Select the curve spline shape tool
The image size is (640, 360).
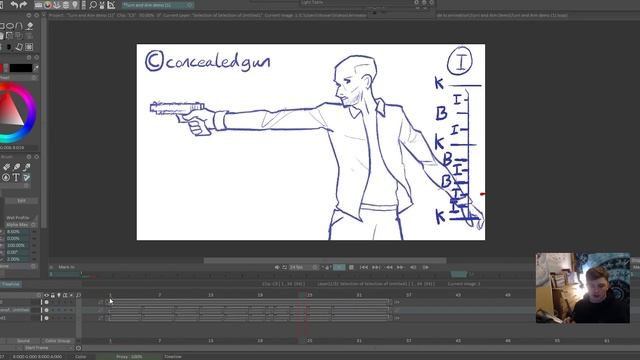pyautogui.click(x=19, y=26)
